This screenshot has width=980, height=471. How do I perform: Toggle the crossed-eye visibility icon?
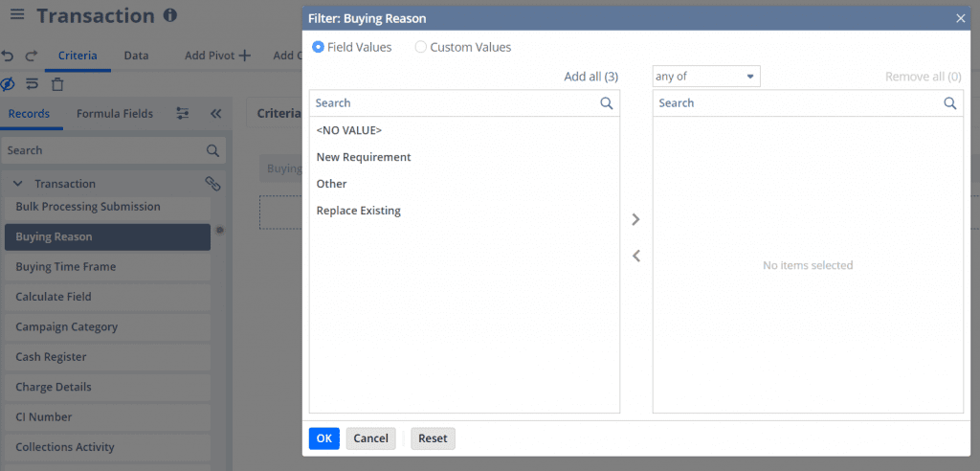(x=9, y=84)
